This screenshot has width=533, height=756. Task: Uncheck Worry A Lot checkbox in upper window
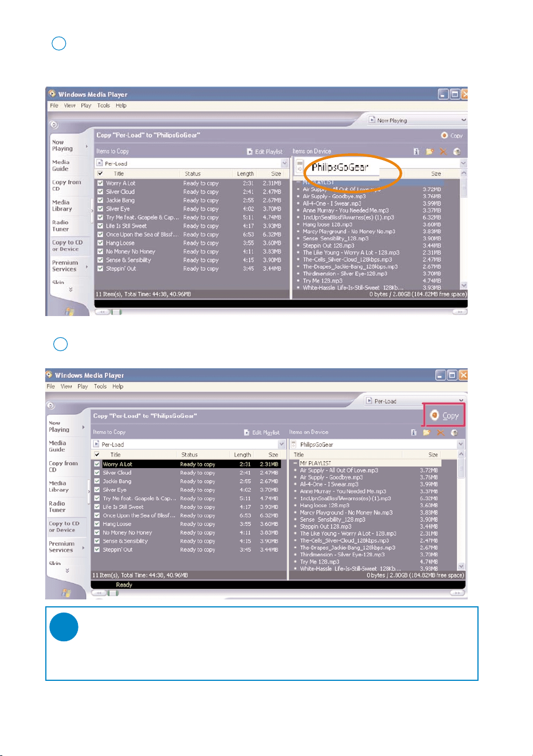pyautogui.click(x=100, y=184)
